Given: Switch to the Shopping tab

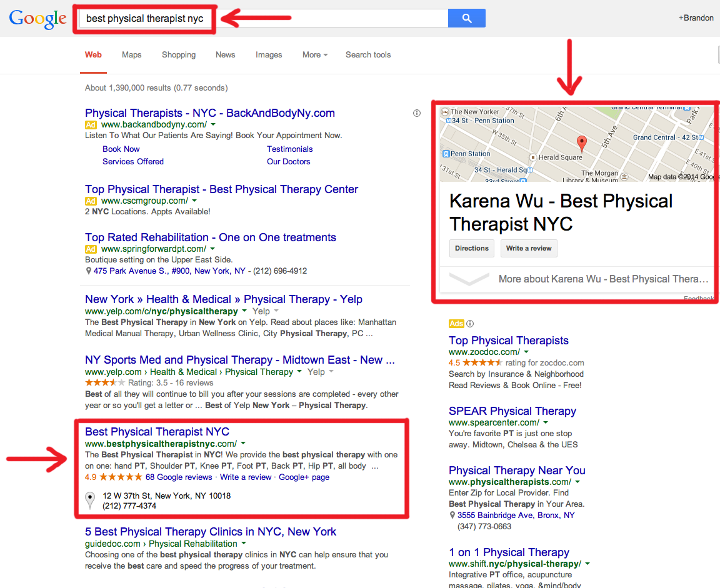Looking at the screenshot, I should click(x=179, y=54).
